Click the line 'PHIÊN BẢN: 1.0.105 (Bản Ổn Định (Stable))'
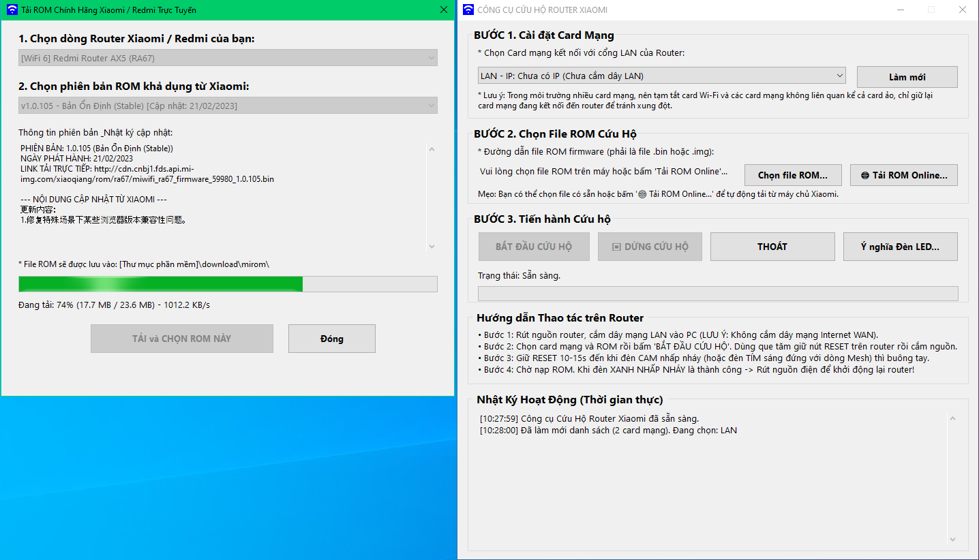Viewport: 979px width, 560px height. point(97,148)
